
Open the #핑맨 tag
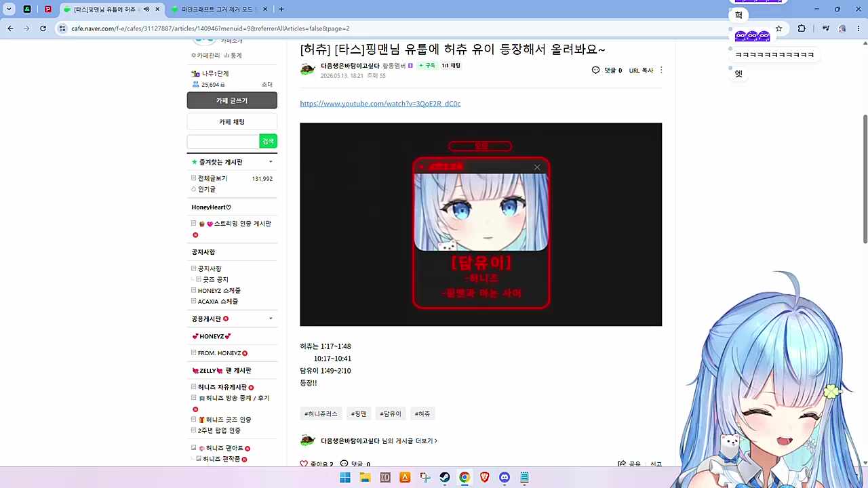click(x=359, y=413)
